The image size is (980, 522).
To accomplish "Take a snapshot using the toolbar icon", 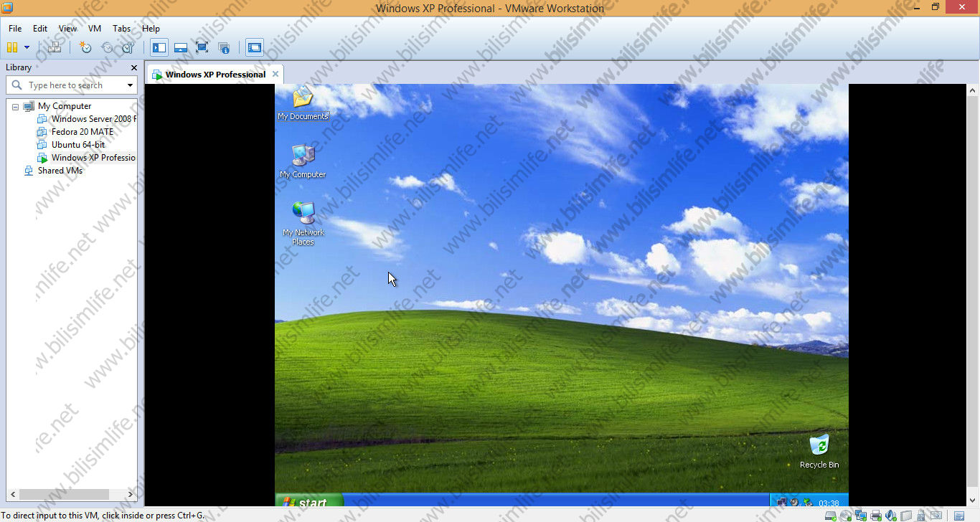I will coord(85,47).
